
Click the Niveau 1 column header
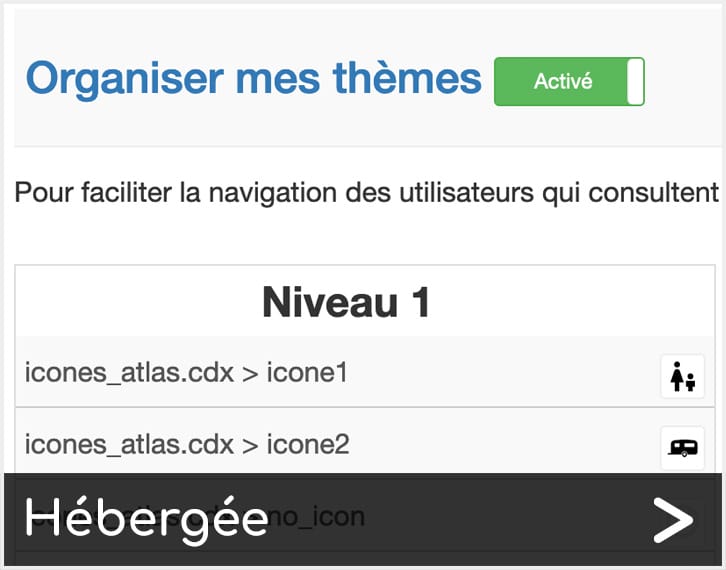346,302
